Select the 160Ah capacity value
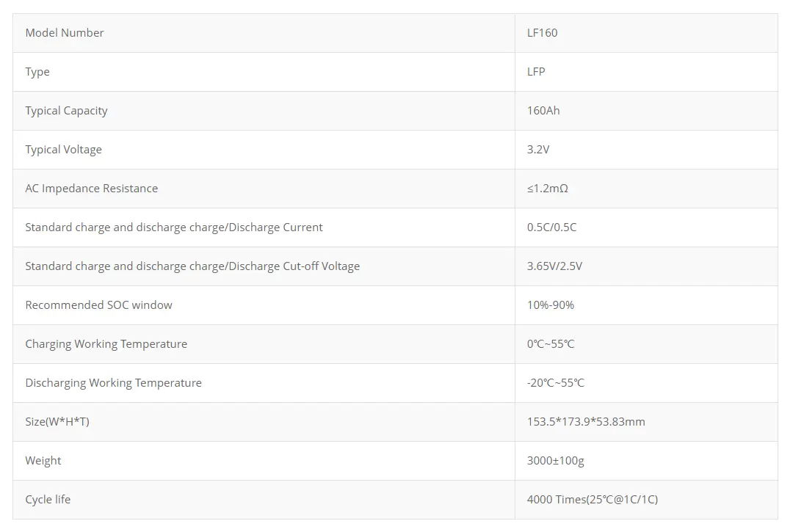 (x=543, y=111)
